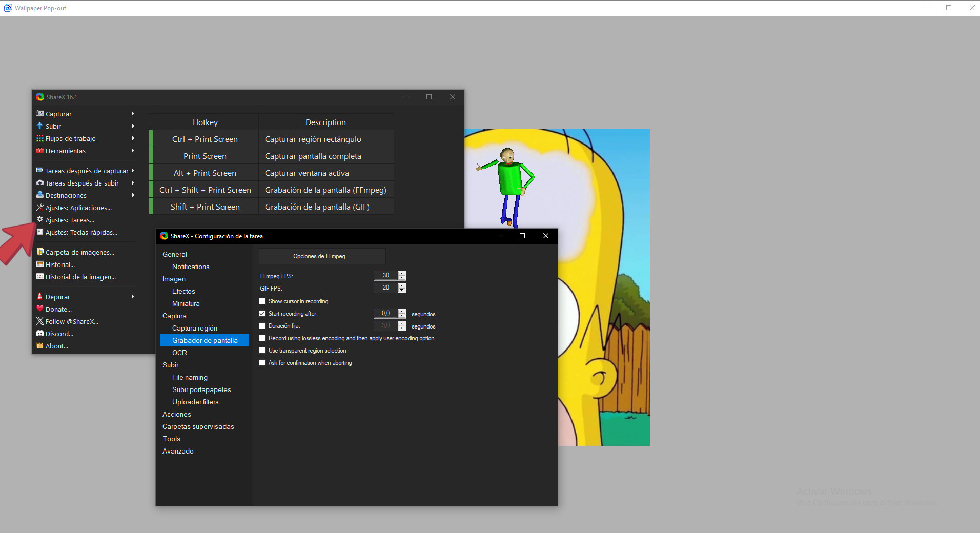Select the Miniatura settings page
980x533 pixels.
pos(186,303)
